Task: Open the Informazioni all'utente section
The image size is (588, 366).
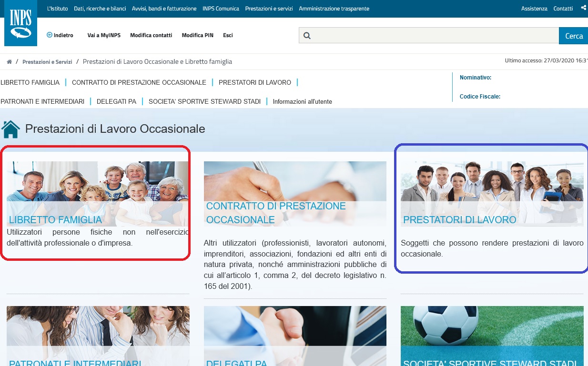Action: point(302,101)
